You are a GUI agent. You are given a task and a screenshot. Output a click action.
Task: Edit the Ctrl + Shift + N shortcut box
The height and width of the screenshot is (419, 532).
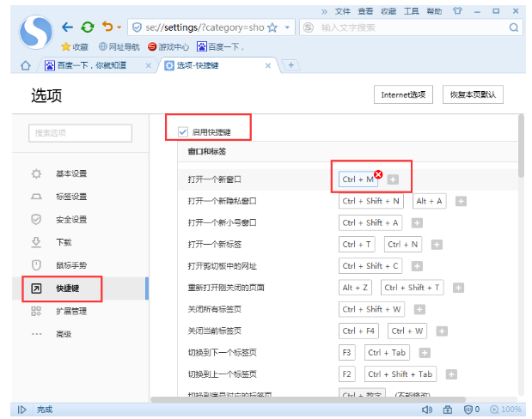[370, 201]
